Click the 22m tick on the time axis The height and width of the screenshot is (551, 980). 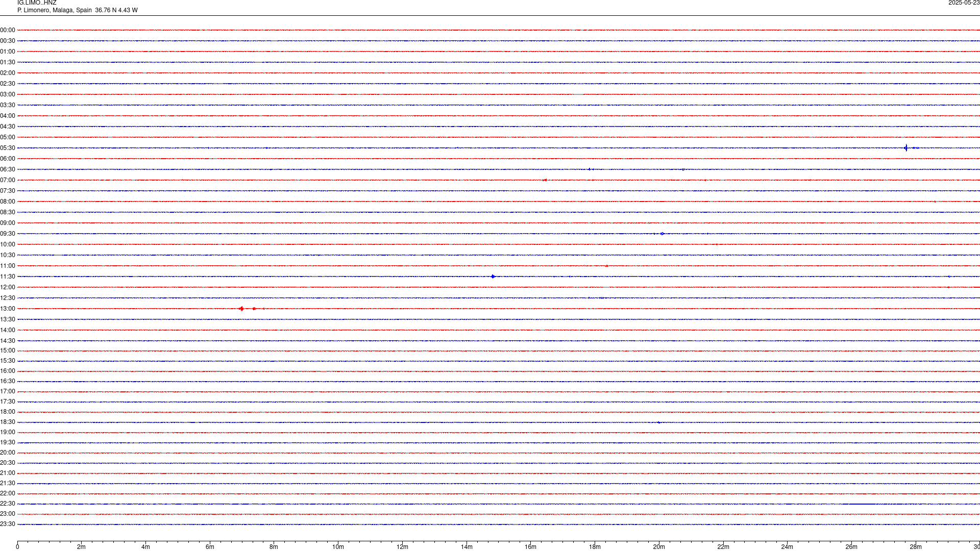point(723,547)
